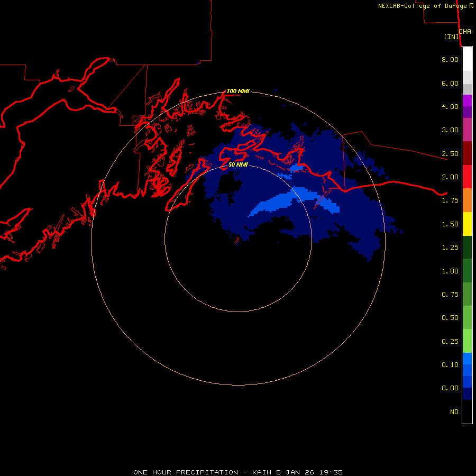Click the 8.00 legend value
The width and height of the screenshot is (476, 476).
450,59
